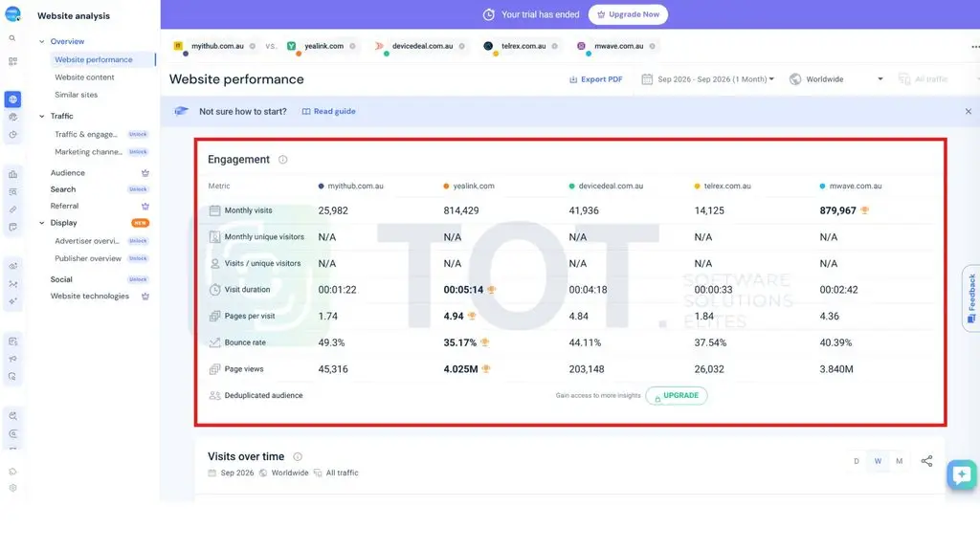Open the All traffic filter dropdown

(925, 79)
